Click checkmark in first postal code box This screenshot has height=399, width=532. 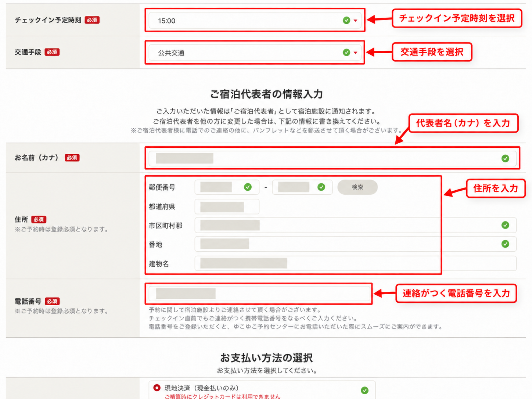[x=248, y=187]
